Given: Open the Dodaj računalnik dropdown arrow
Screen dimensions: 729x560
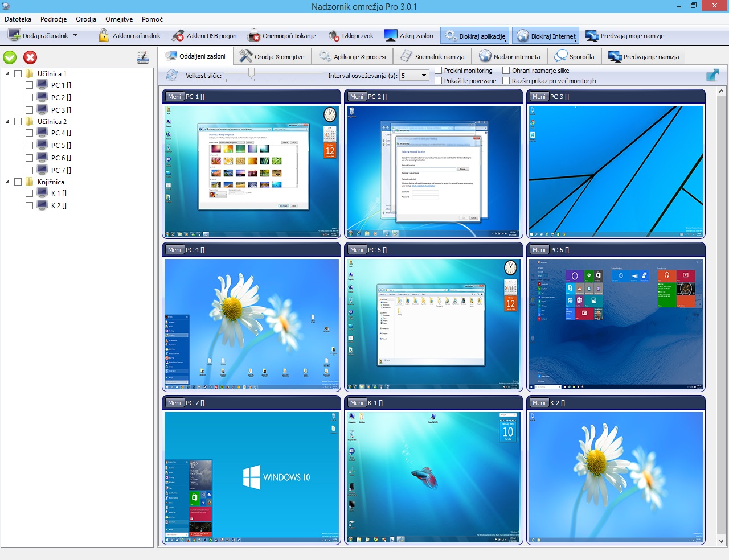Looking at the screenshot, I should tap(75, 35).
